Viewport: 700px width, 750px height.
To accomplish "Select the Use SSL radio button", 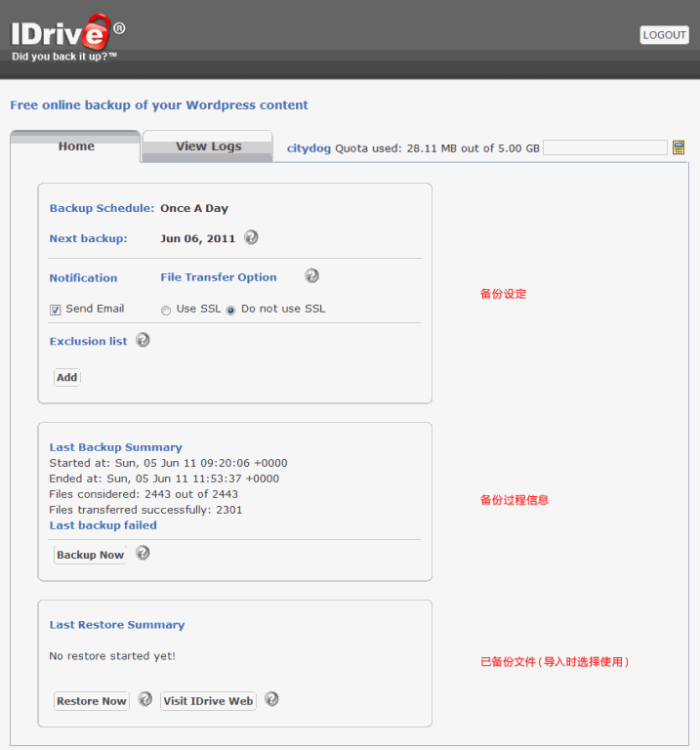I will click(x=166, y=310).
